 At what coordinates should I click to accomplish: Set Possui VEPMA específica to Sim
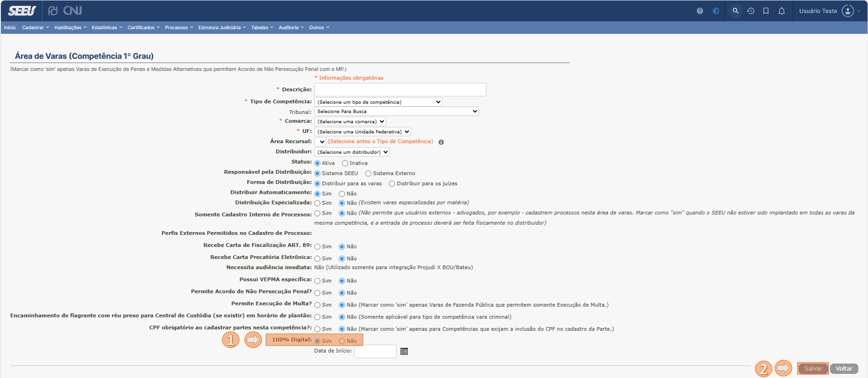[317, 281]
